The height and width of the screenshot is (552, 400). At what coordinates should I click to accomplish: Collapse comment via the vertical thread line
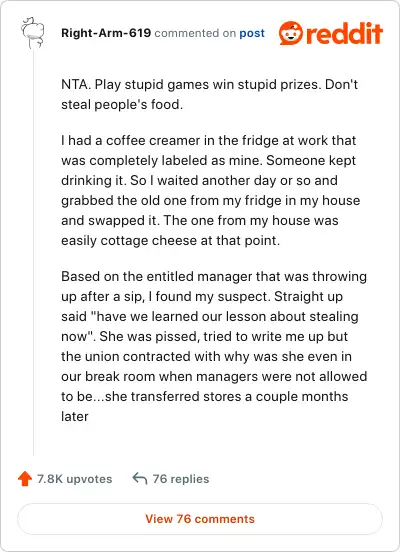point(33,252)
